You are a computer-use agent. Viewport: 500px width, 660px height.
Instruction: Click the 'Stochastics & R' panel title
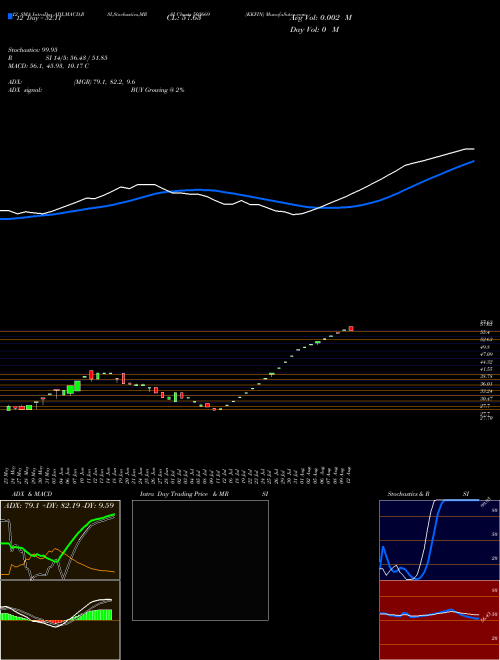409,494
